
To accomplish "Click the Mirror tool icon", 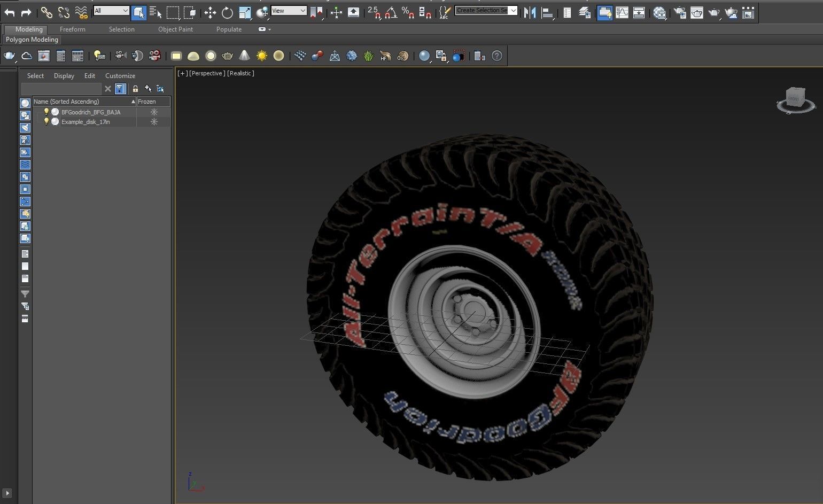I will (x=530, y=12).
